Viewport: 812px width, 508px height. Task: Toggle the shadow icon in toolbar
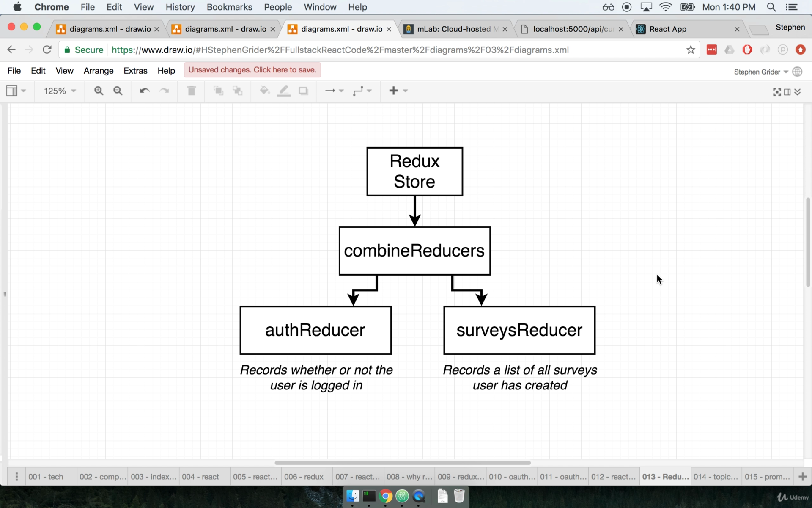(303, 91)
